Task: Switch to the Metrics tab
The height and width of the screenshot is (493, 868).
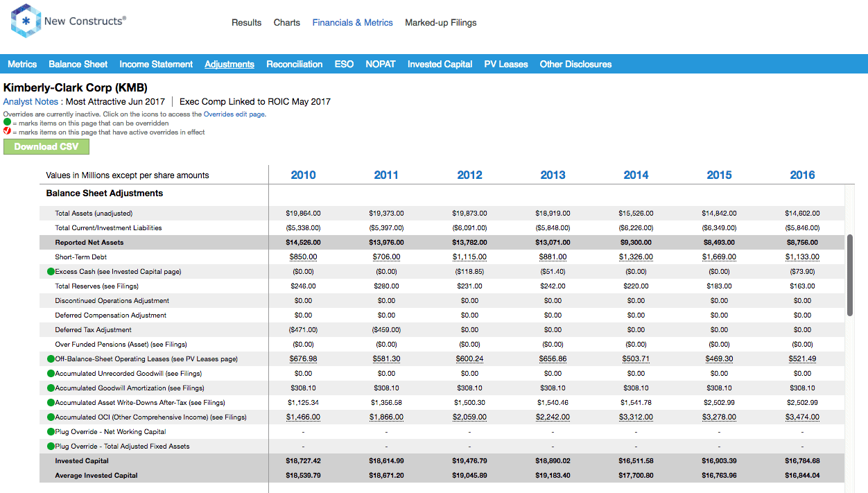Action: coord(22,64)
